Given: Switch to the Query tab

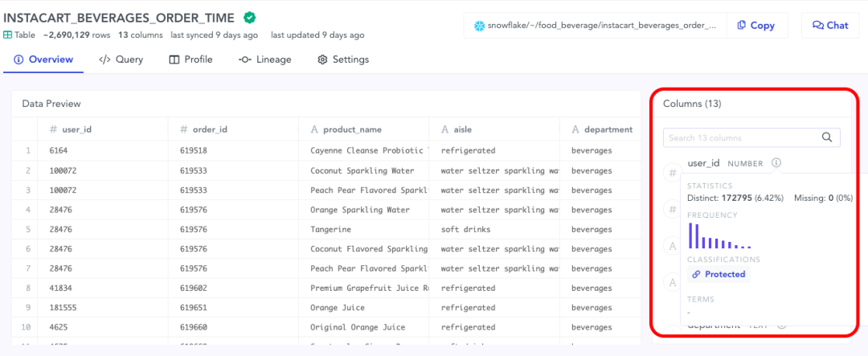Looking at the screenshot, I should click(x=121, y=59).
